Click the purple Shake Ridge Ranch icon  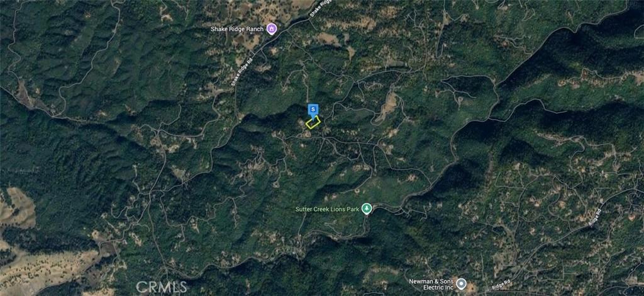tap(272, 29)
